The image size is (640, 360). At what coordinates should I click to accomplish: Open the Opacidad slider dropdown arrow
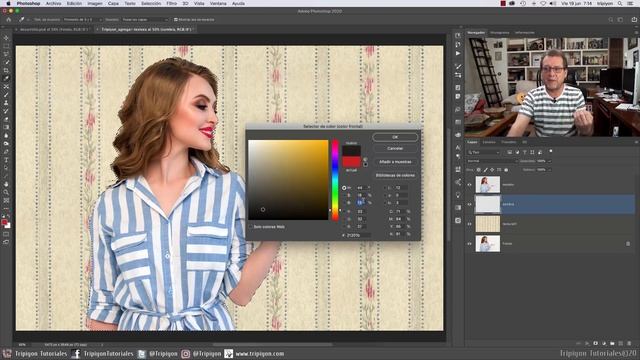(x=549, y=161)
